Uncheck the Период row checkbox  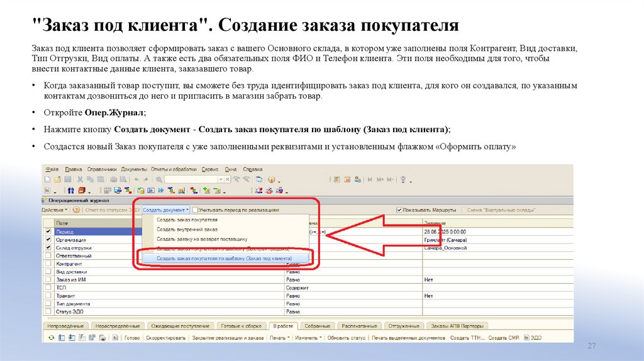48,231
